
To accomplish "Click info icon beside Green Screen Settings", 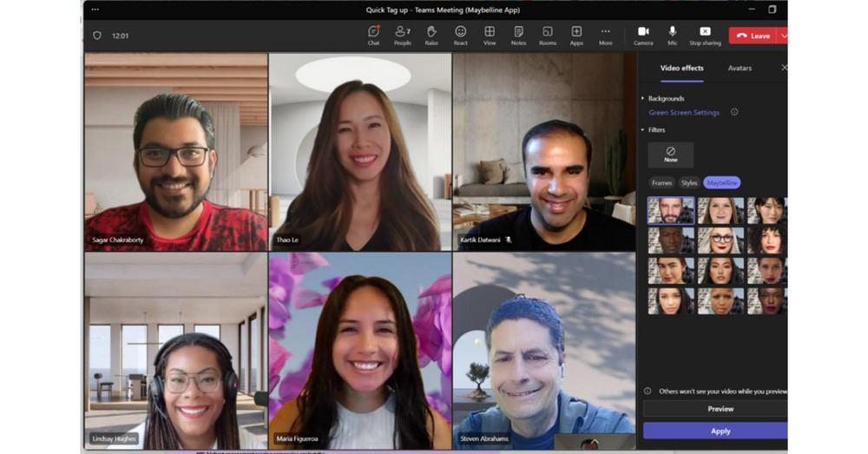I will 734,112.
